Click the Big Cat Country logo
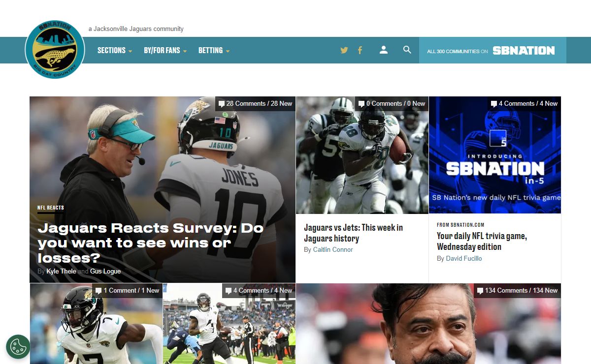 click(55, 50)
